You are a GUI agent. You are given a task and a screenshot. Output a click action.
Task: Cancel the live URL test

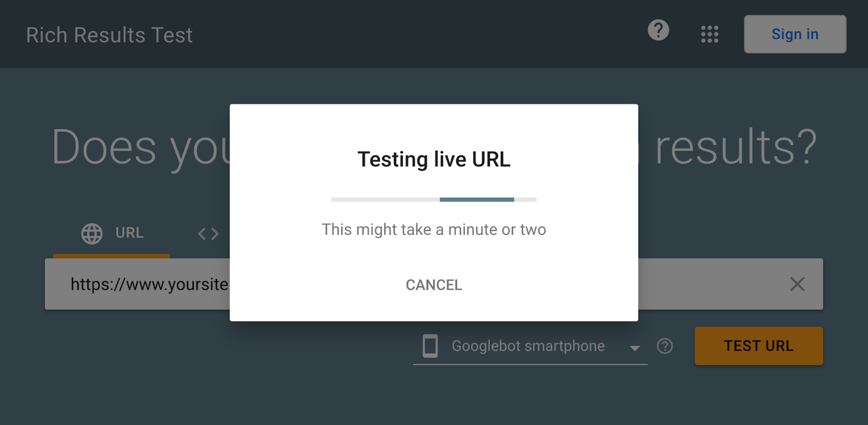coord(434,285)
